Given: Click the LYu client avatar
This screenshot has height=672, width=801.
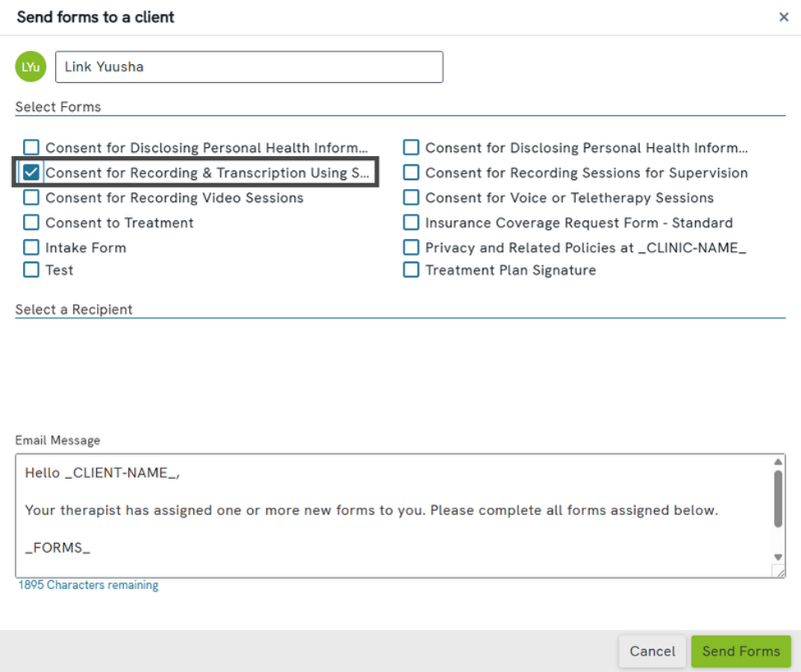Looking at the screenshot, I should coord(30,67).
